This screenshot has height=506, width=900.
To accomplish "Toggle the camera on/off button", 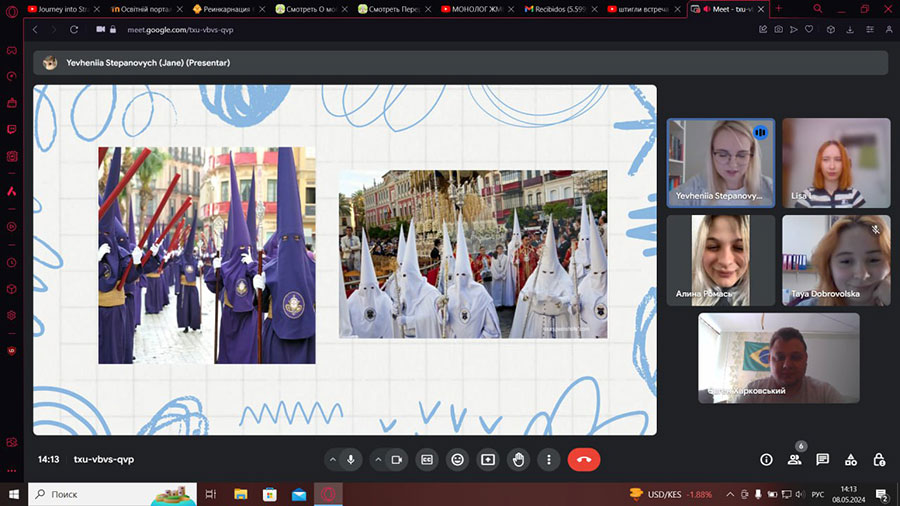I will (x=396, y=460).
